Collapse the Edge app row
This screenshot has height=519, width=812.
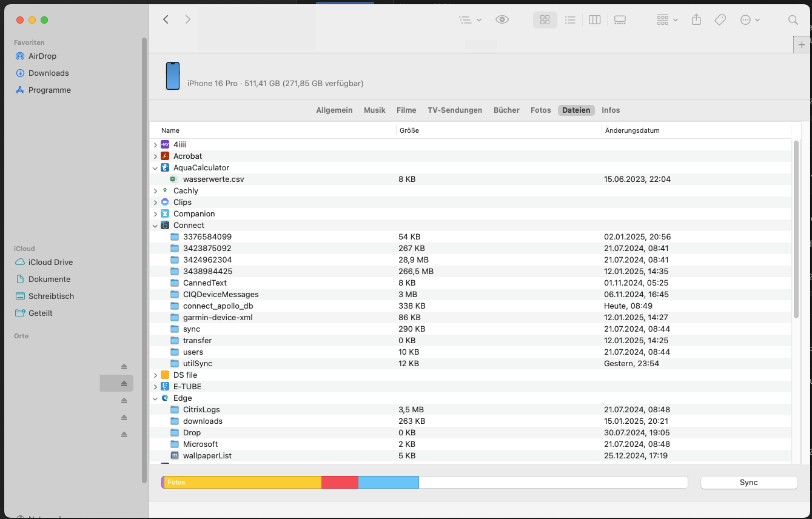point(155,398)
